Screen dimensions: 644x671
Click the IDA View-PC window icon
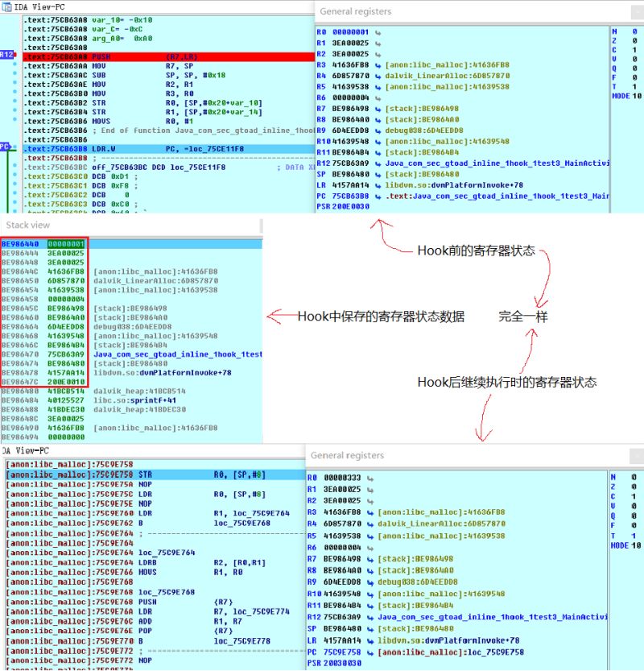click(6, 6)
